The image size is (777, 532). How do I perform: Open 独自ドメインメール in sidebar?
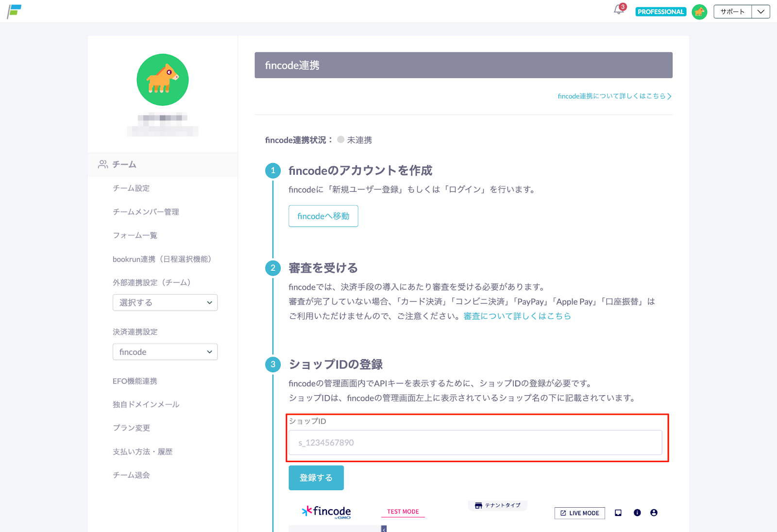tap(146, 404)
